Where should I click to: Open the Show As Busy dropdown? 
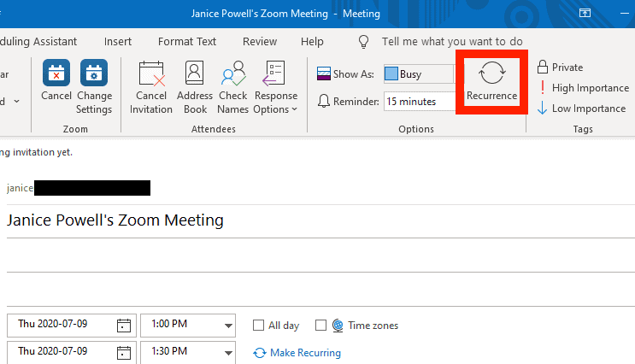click(419, 74)
